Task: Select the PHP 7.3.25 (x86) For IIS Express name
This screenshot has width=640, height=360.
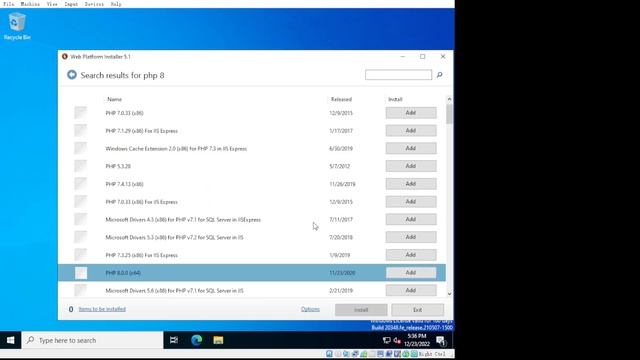Action: pos(141,255)
